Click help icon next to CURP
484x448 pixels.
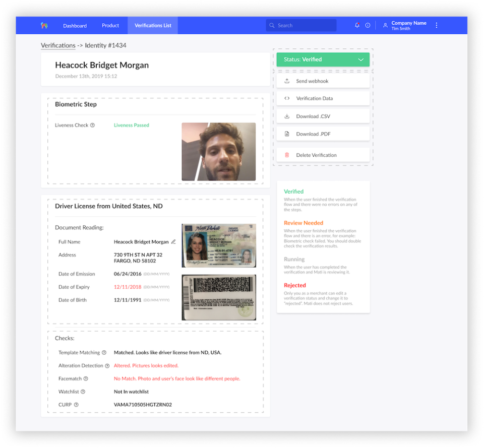(76, 405)
